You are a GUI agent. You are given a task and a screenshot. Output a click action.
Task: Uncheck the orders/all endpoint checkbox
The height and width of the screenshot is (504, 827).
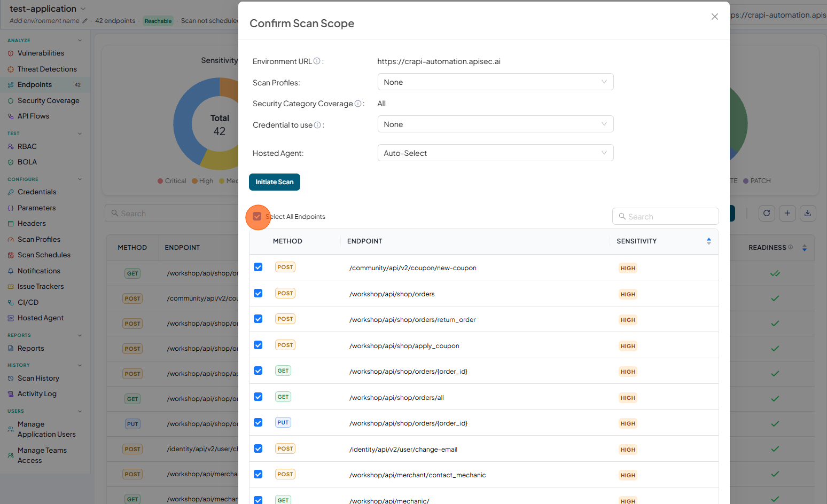click(258, 397)
